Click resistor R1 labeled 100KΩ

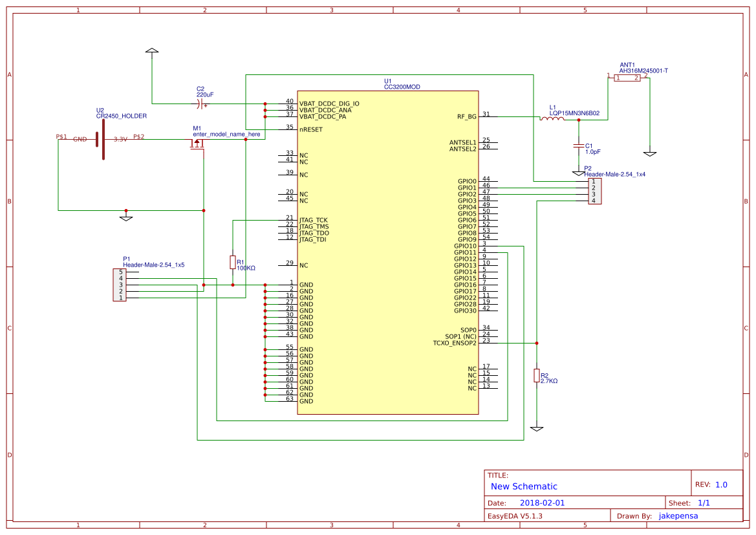click(x=232, y=262)
